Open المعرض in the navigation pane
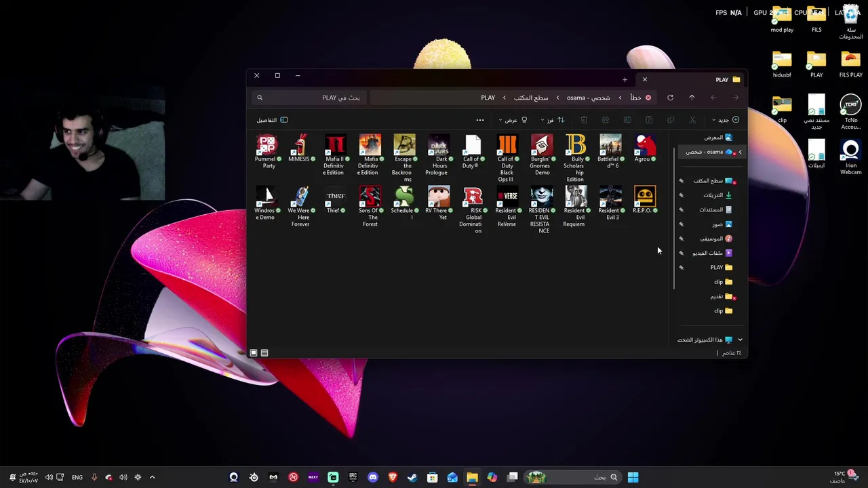This screenshot has height=488, width=868. [x=717, y=138]
